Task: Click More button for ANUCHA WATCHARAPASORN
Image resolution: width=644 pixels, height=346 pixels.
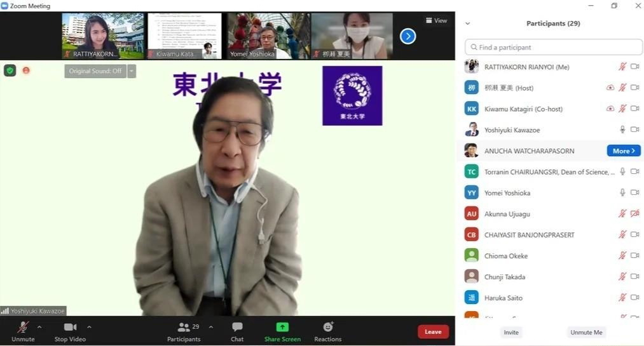Action: pyautogui.click(x=623, y=151)
